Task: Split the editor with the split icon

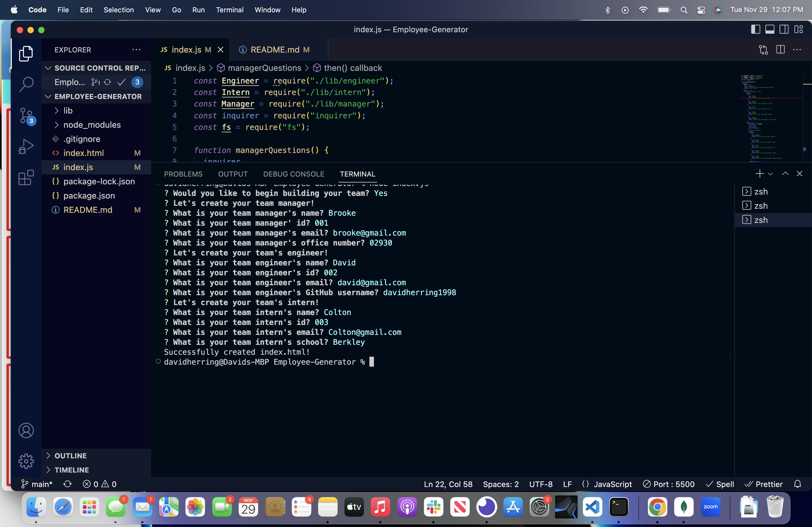Action: [x=780, y=50]
